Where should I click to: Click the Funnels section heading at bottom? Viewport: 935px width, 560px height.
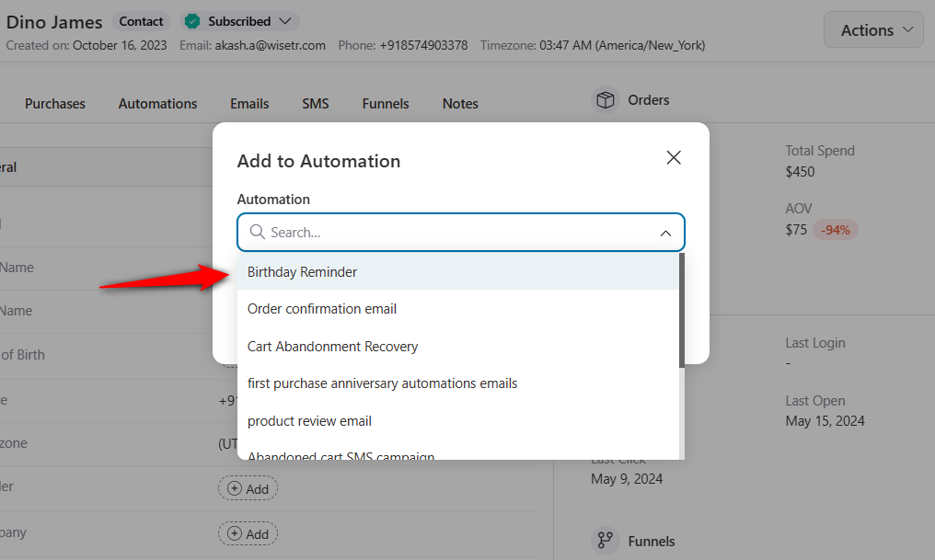652,541
